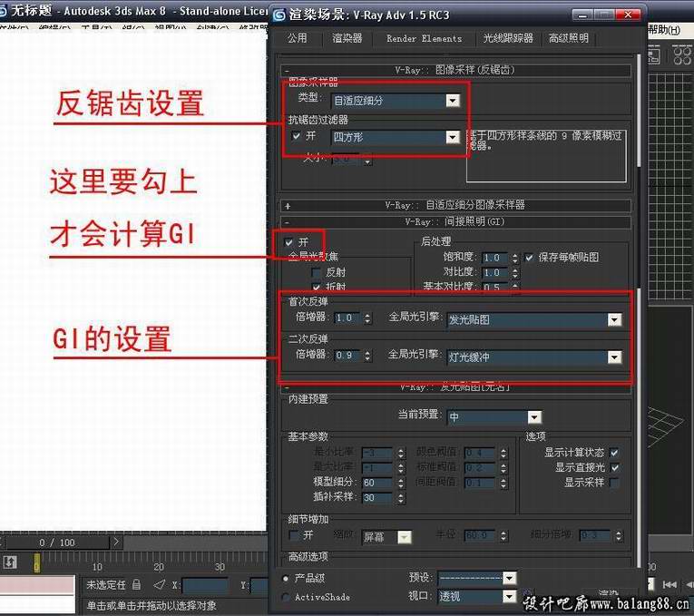
Task: Open the 高级照明 tab
Action: [x=569, y=38]
